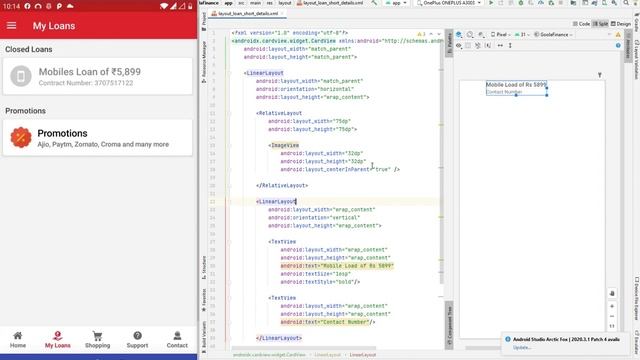The width and height of the screenshot is (640, 360).
Task: Open the design surface layers dropdown
Action: pyautogui.click(x=459, y=35)
